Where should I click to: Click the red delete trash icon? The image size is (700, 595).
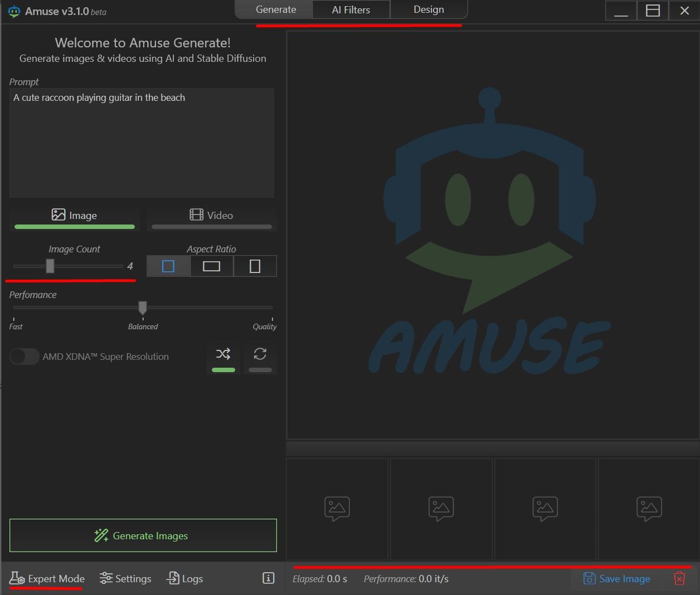pyautogui.click(x=679, y=578)
